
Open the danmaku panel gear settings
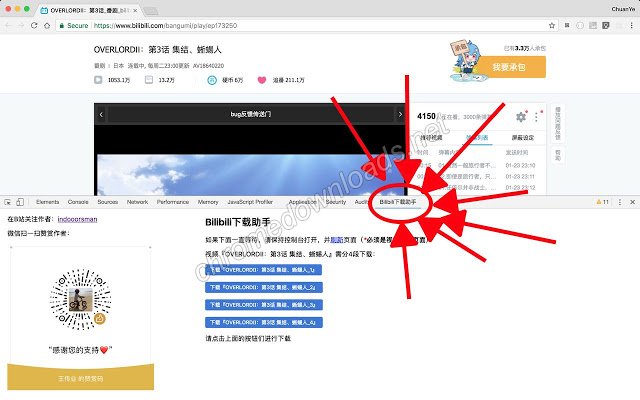(521, 117)
